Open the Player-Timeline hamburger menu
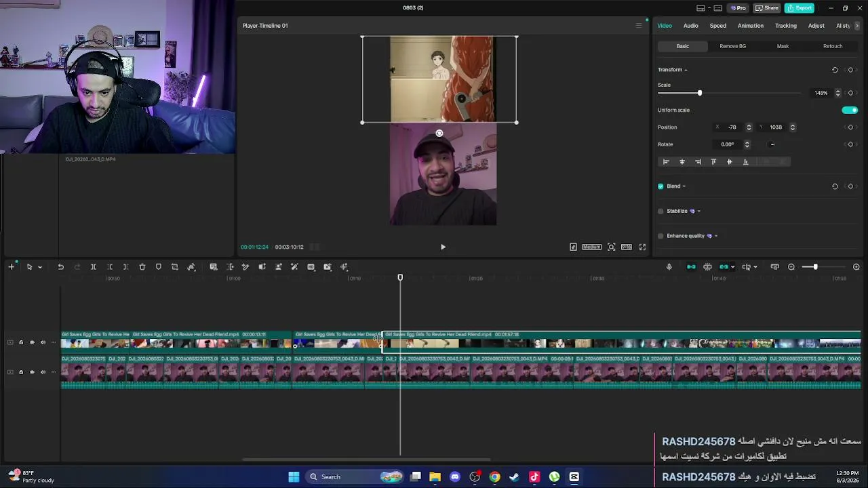Screen dimensions: 868x488 coord(638,26)
